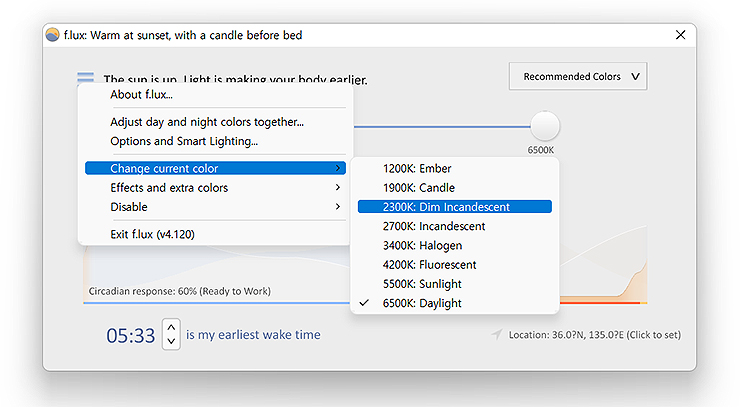
Task: Expand arrow beside Disable entry
Action: point(337,207)
